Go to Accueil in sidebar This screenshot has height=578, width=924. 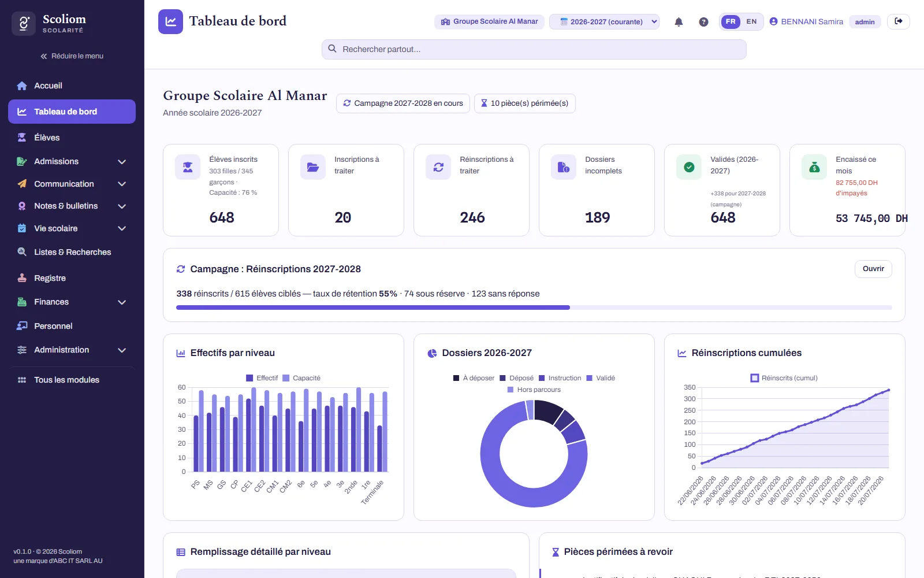point(72,86)
